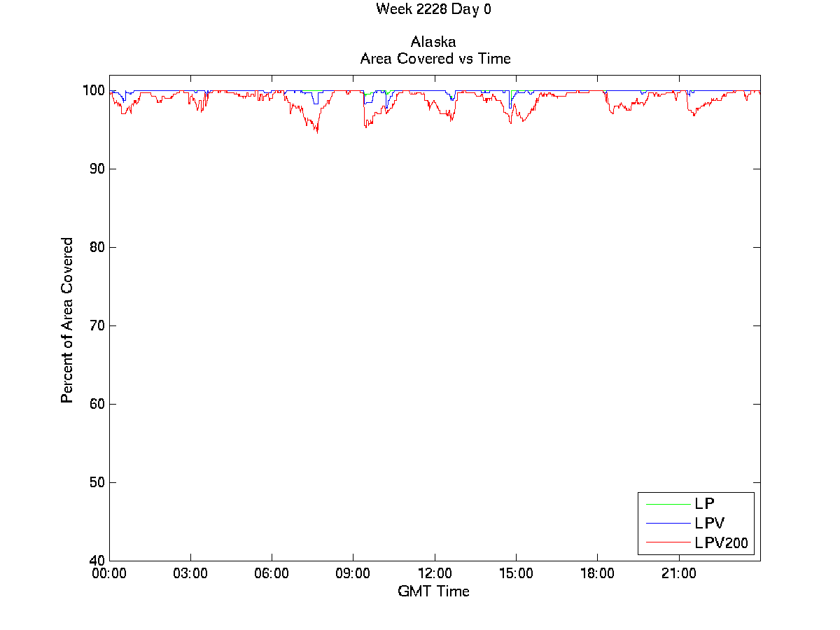
Task: Click the lowest red LPV200 dip before 09:00
Action: pyautogui.click(x=317, y=132)
